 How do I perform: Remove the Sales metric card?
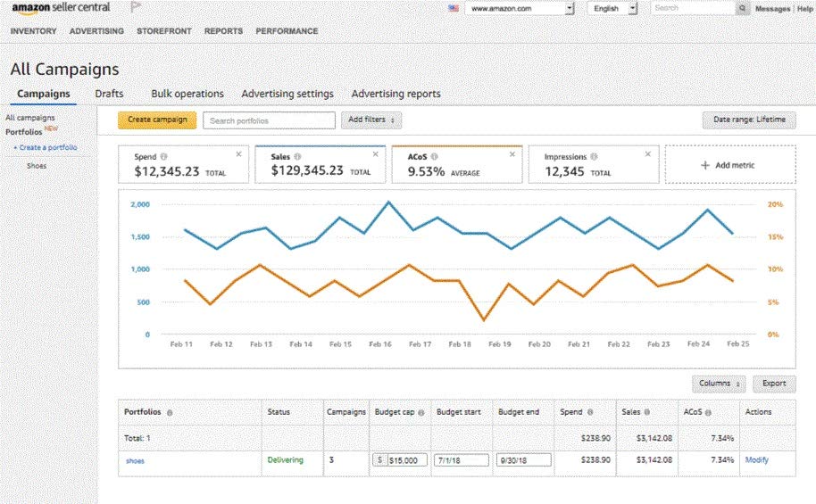[x=375, y=154]
